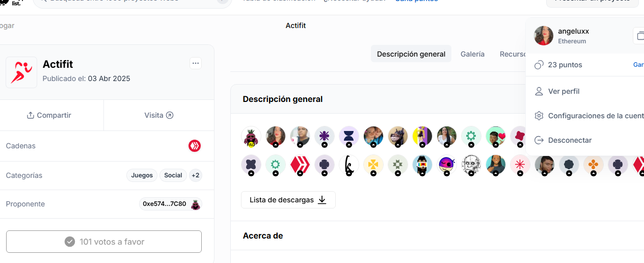Select the purple asterisk voter avatar
The height and width of the screenshot is (263, 644).
(325, 137)
